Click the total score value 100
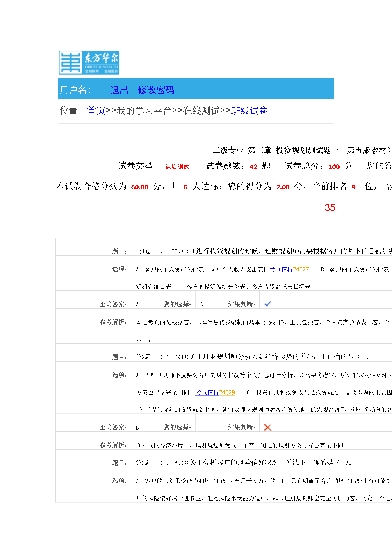 (x=334, y=167)
